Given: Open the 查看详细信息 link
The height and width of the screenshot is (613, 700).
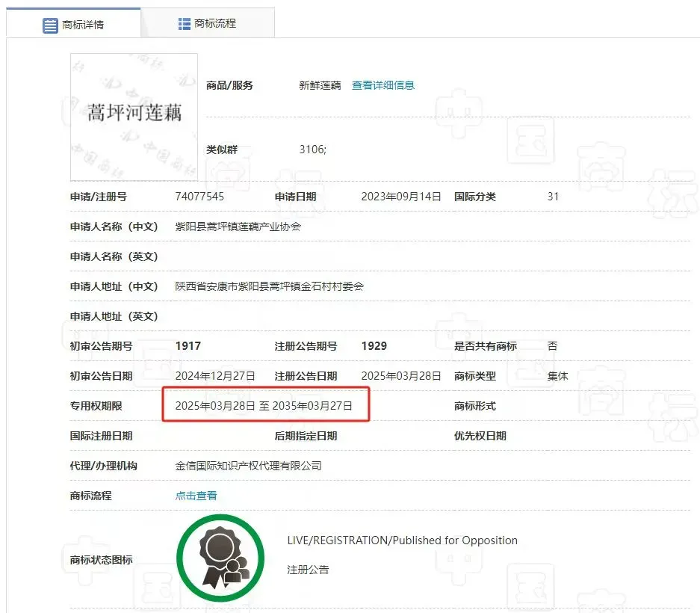Looking at the screenshot, I should 383,85.
